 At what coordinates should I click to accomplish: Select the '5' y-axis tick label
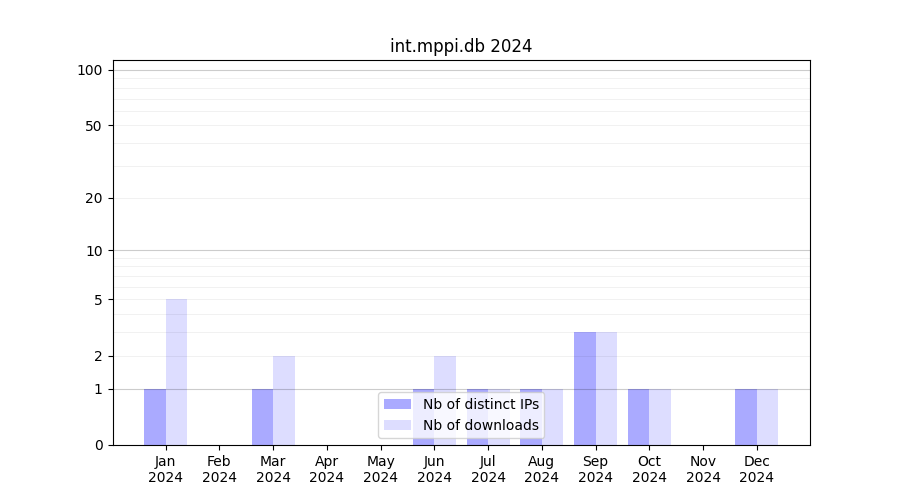pos(98,300)
